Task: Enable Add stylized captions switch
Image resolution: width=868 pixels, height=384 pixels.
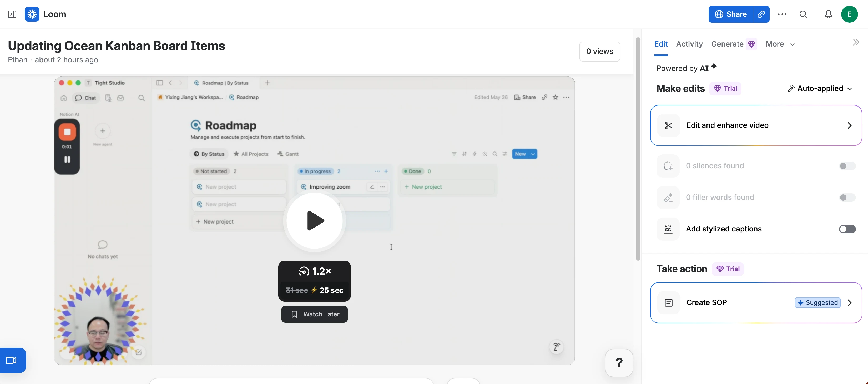Action: (x=847, y=229)
